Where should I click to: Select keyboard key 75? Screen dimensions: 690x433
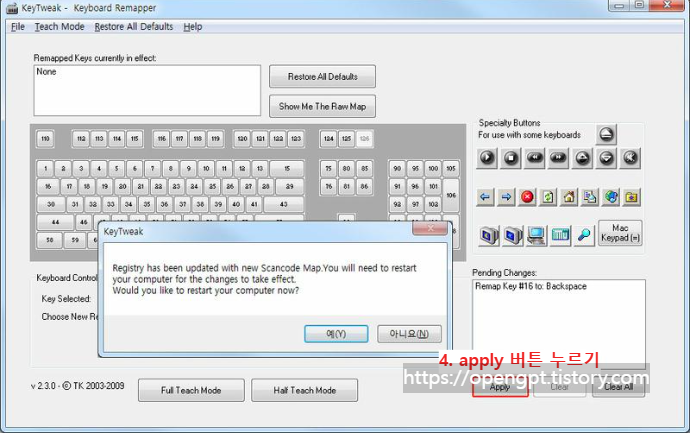click(329, 169)
